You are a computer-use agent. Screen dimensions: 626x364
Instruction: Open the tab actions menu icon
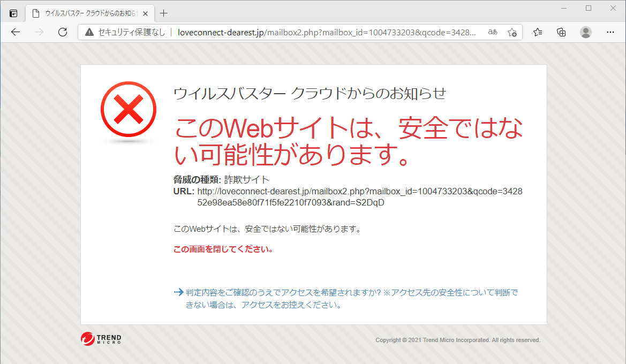[x=13, y=13]
